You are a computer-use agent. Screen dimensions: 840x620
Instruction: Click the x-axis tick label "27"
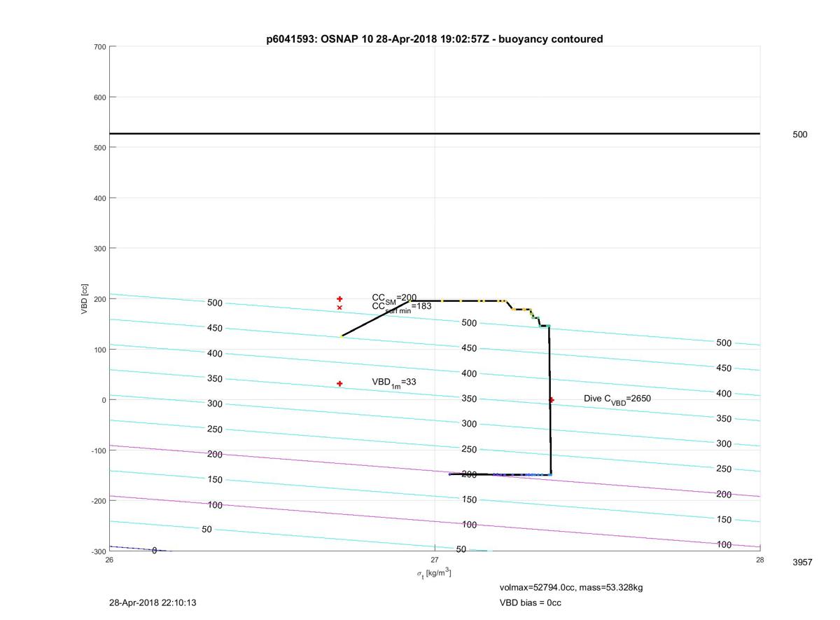click(x=435, y=560)
